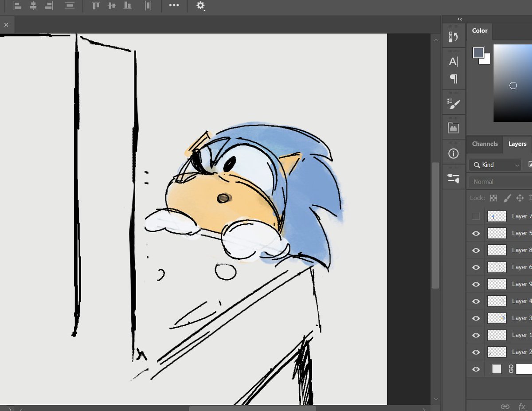The height and width of the screenshot is (411, 532).
Task: Open the Paragraph panel icon
Action: coord(453,79)
